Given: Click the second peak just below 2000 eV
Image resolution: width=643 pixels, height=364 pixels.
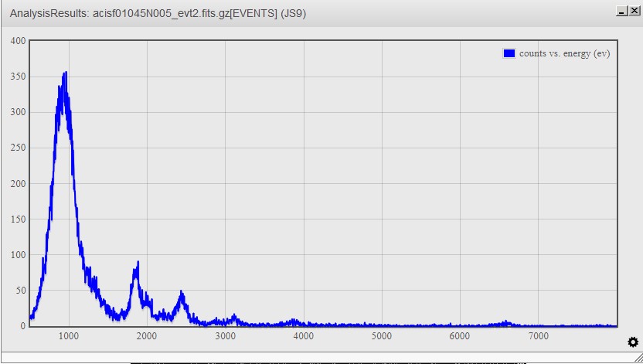Looking at the screenshot, I should 138,264.
